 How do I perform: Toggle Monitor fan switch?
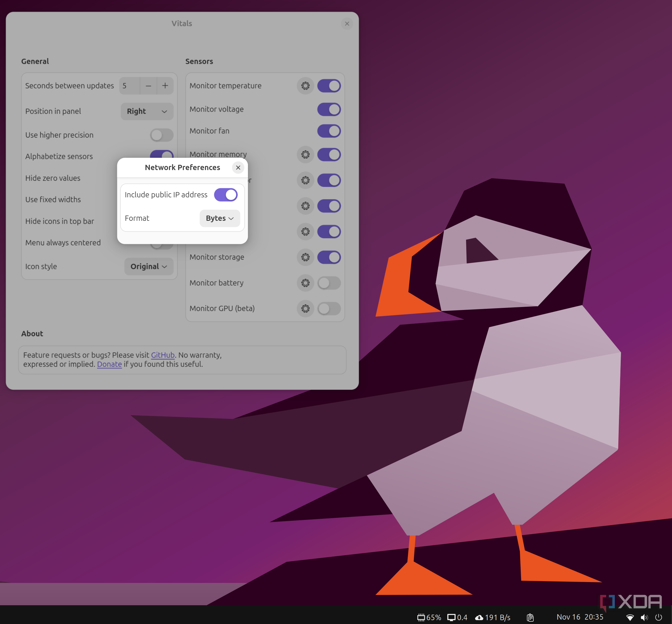click(x=329, y=131)
